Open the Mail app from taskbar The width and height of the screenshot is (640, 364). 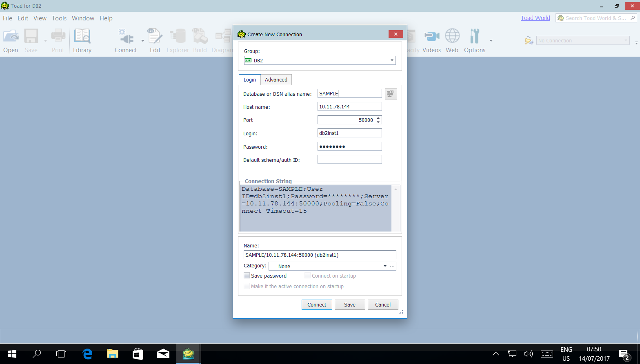163,353
